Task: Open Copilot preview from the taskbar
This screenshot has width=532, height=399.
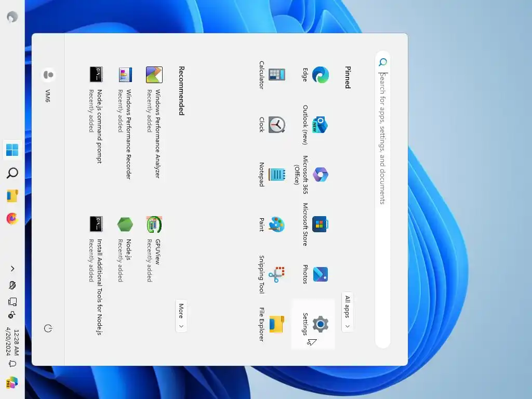Action: pyautogui.click(x=12, y=382)
